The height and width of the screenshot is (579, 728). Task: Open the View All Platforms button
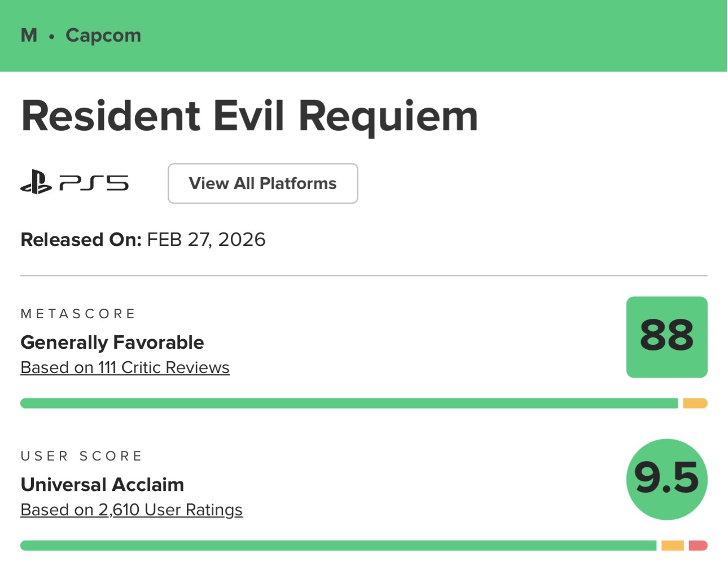click(x=262, y=183)
